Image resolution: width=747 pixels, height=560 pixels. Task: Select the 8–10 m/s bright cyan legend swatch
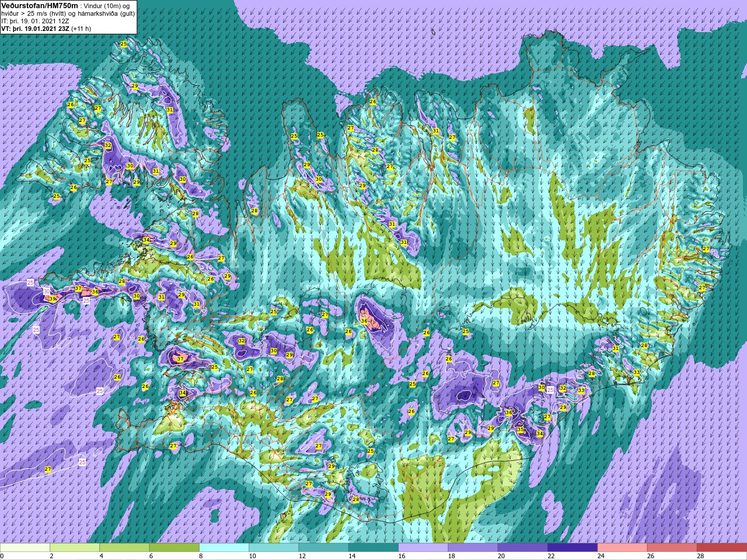pyautogui.click(x=224, y=548)
